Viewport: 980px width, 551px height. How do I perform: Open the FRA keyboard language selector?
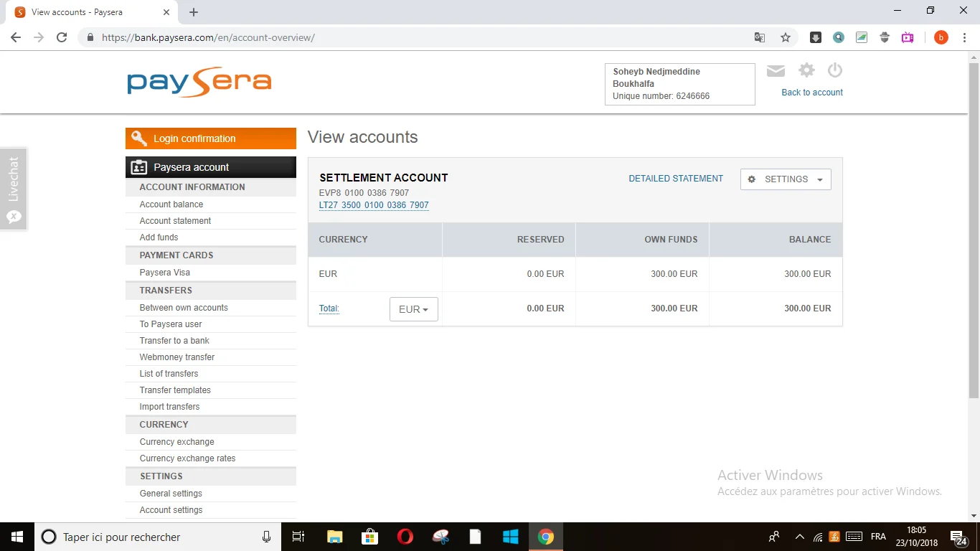(x=878, y=537)
